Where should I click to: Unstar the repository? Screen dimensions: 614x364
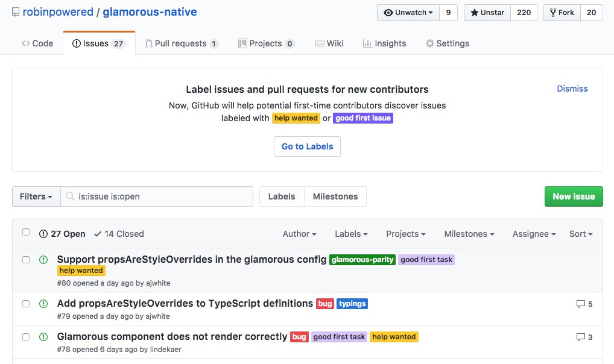click(487, 13)
